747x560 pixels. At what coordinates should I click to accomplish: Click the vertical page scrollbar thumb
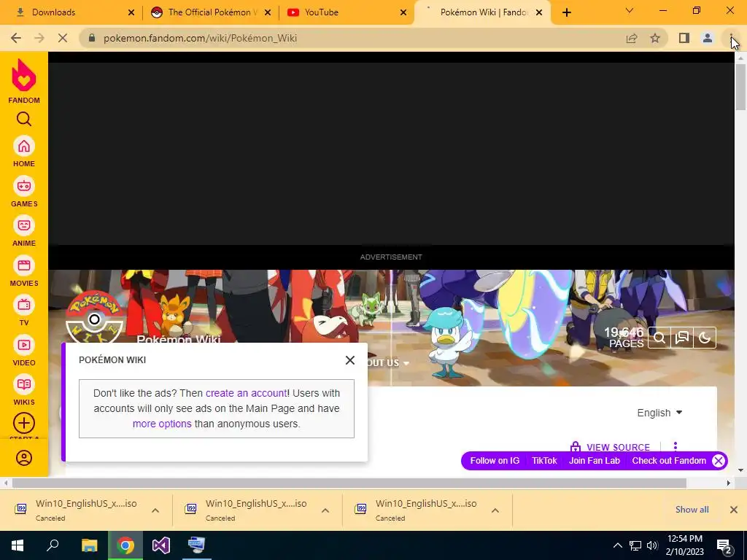coord(740,87)
